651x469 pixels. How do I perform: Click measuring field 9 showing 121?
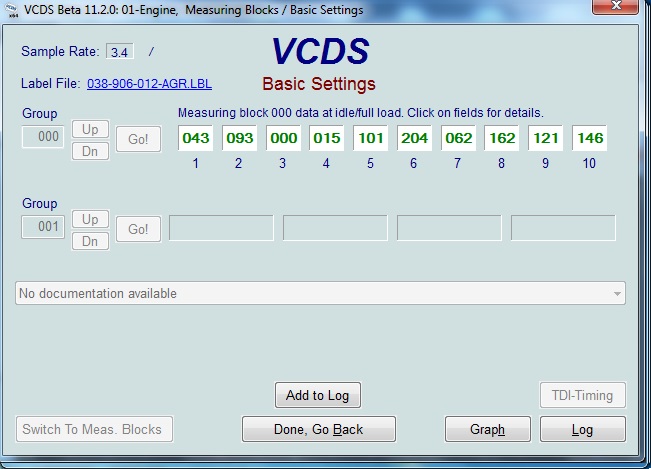(546, 138)
